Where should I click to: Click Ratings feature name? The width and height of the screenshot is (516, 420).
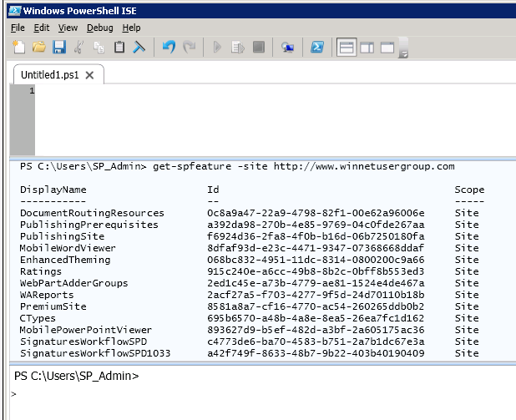(41, 272)
